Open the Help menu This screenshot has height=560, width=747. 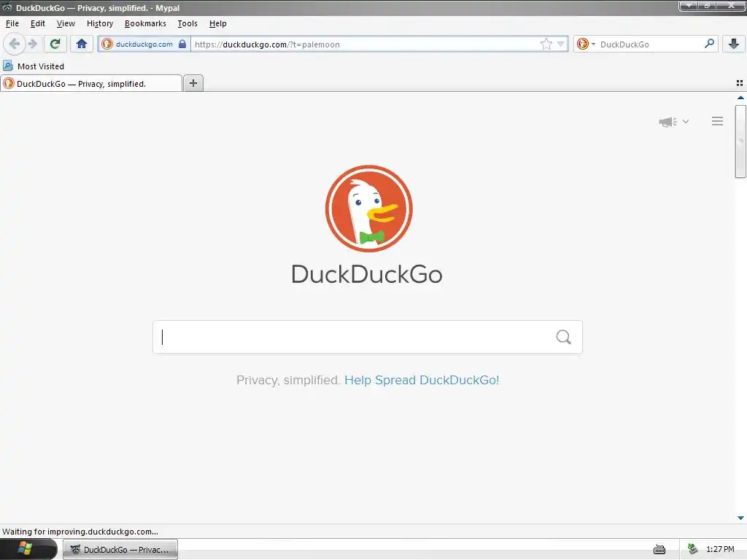[x=217, y=23]
